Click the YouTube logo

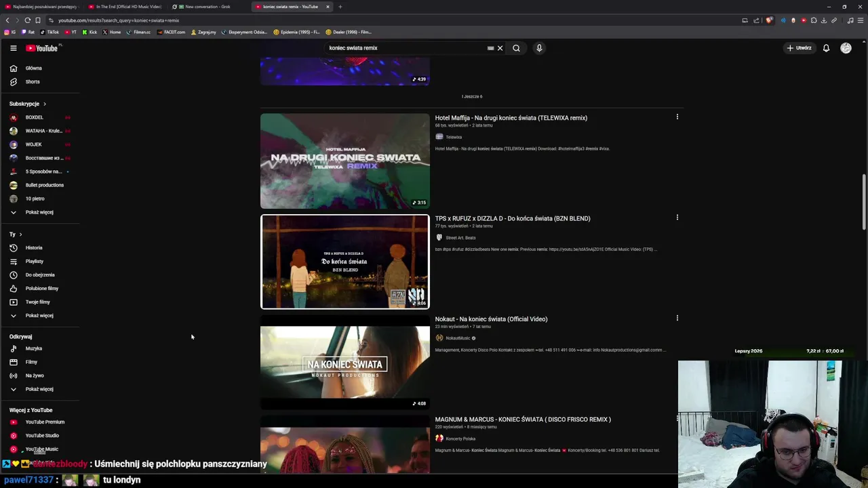[42, 48]
